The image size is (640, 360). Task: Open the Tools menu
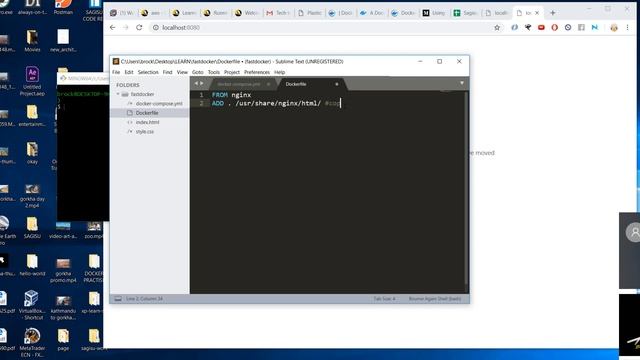coord(213,72)
